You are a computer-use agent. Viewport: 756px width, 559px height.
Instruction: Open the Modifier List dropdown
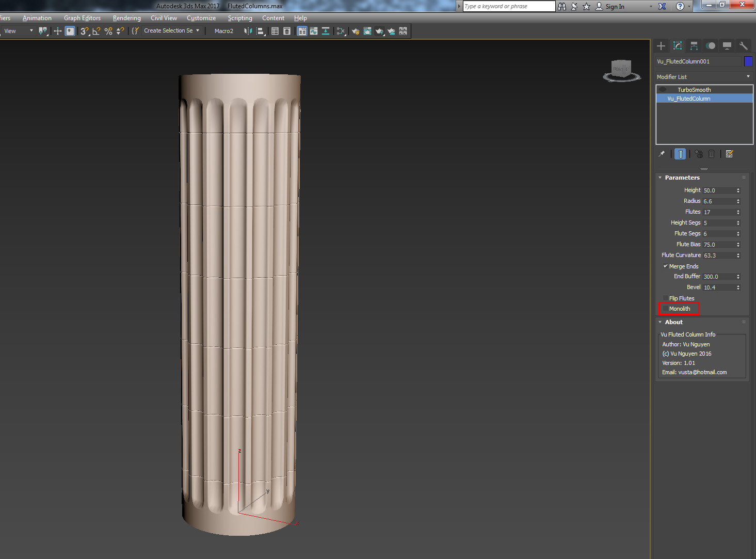tap(748, 76)
